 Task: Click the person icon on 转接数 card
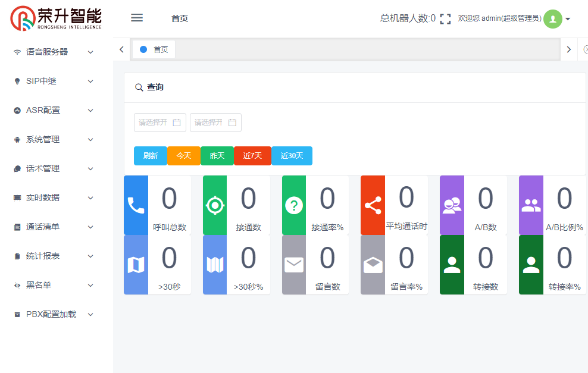(452, 265)
